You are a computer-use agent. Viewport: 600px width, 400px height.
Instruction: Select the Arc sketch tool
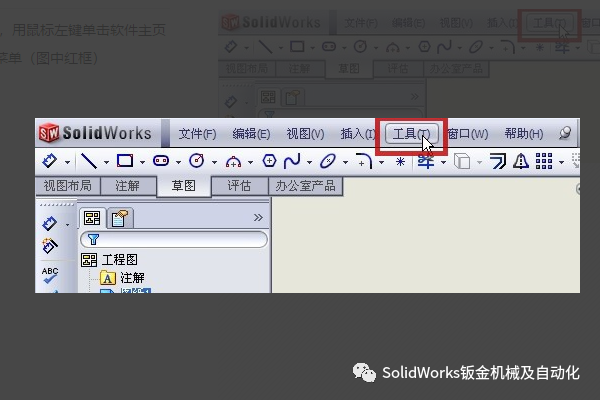point(233,162)
